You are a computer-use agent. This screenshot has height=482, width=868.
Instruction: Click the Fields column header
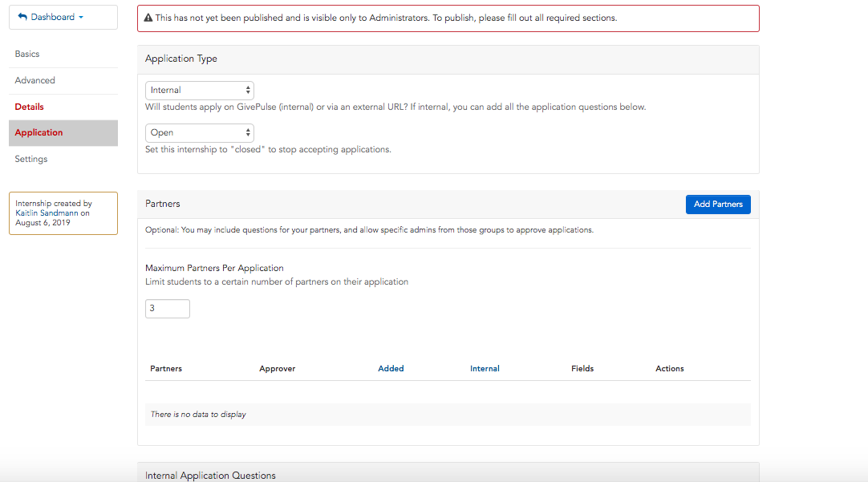point(582,369)
